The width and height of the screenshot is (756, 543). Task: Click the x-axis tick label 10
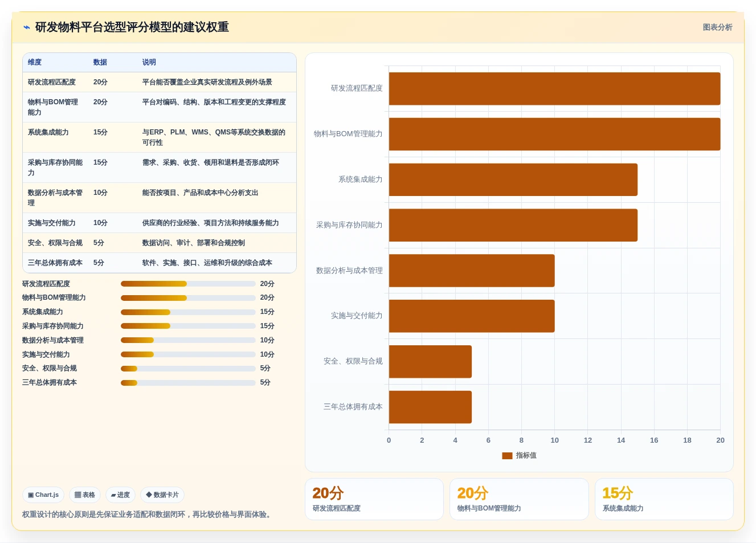(x=554, y=440)
